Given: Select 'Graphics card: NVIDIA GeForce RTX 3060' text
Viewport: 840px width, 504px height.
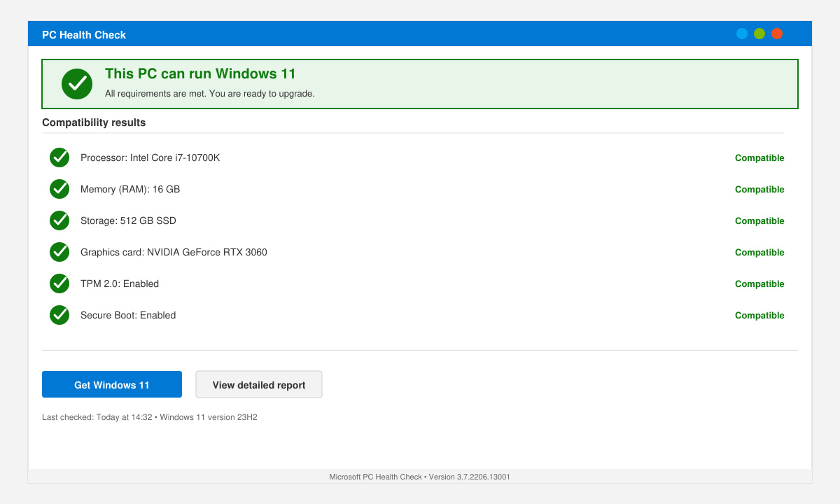Looking at the screenshot, I should [x=174, y=252].
